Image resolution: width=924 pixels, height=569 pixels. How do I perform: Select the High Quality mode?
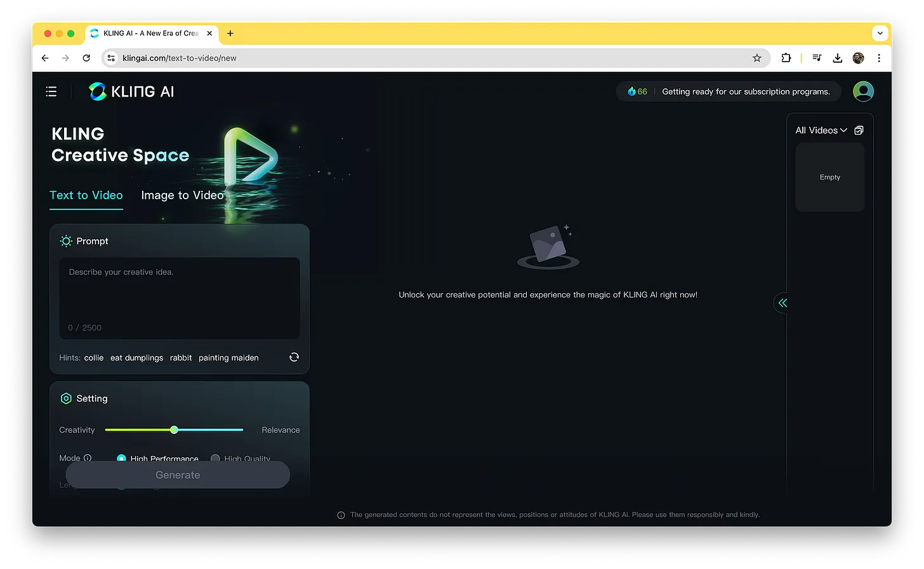click(x=241, y=458)
